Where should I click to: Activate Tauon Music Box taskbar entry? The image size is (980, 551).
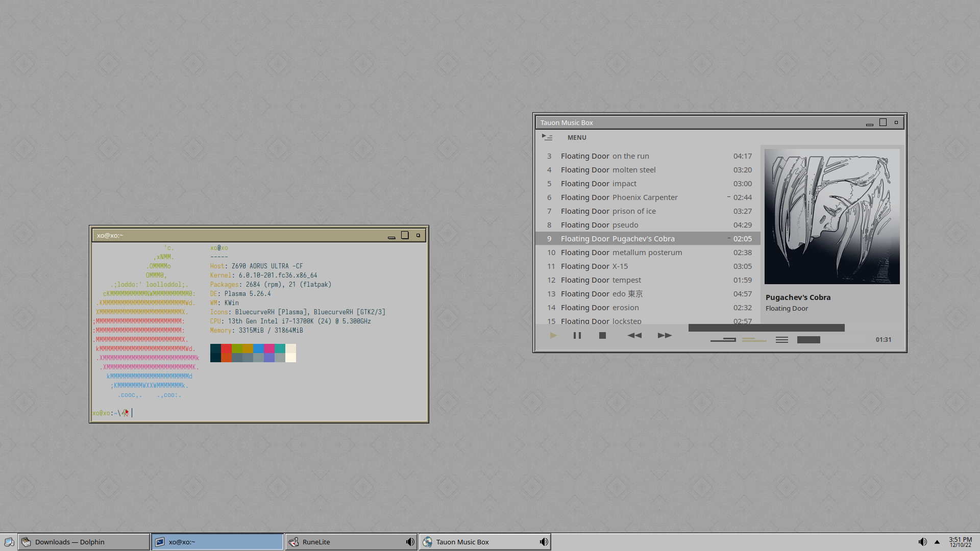tap(485, 542)
